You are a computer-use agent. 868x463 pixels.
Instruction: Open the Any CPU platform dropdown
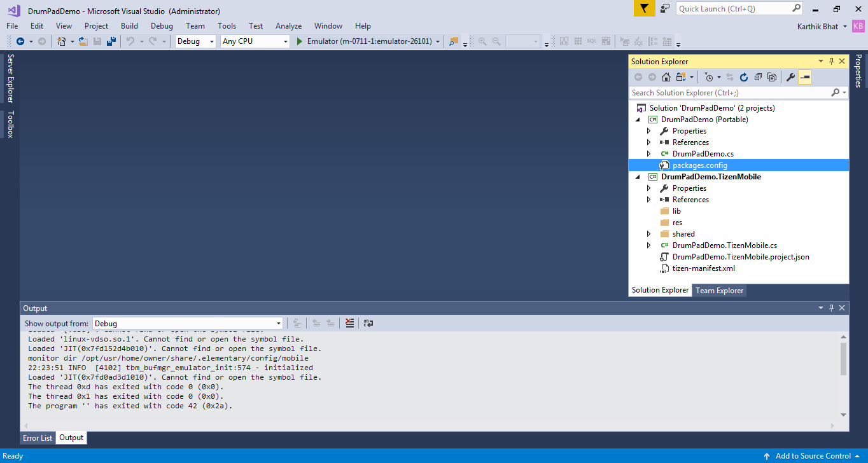pos(286,41)
